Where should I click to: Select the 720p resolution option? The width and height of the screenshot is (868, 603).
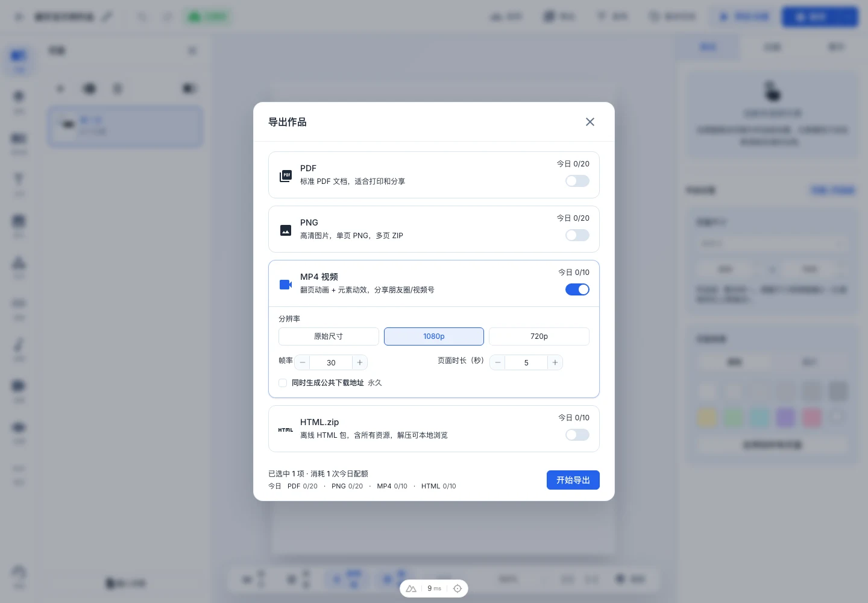pyautogui.click(x=539, y=336)
